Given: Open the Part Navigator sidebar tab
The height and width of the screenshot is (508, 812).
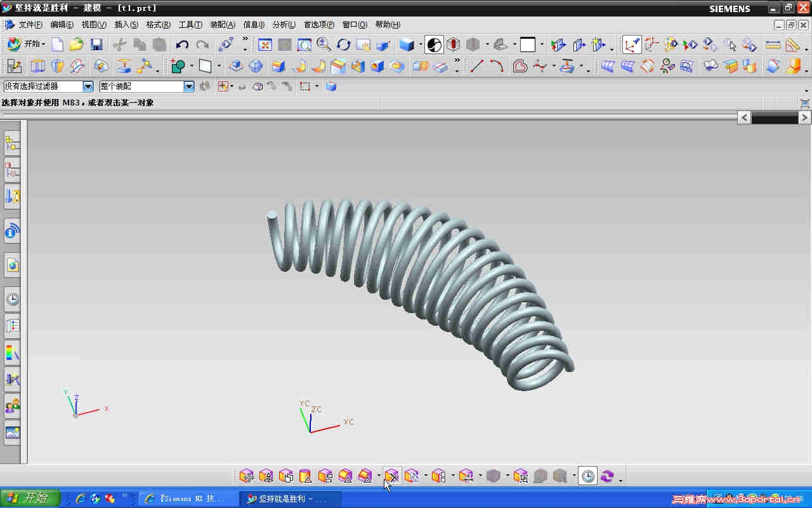Looking at the screenshot, I should click(x=12, y=170).
